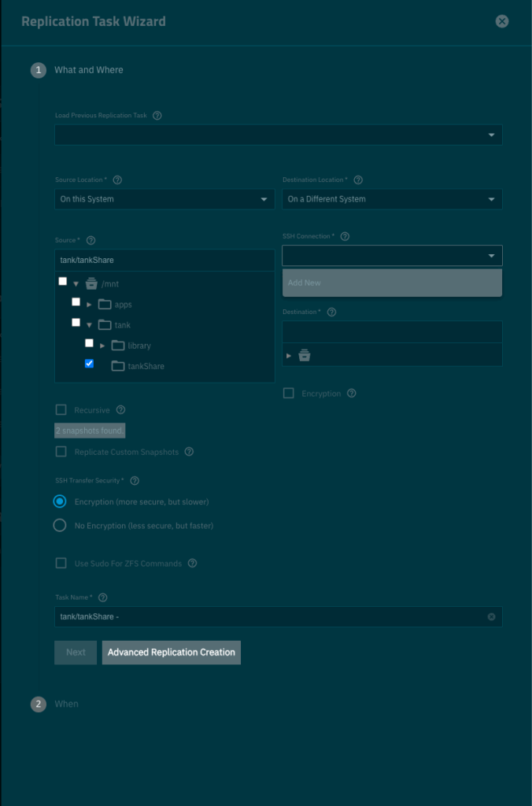Click the tank tree row label

[122, 325]
